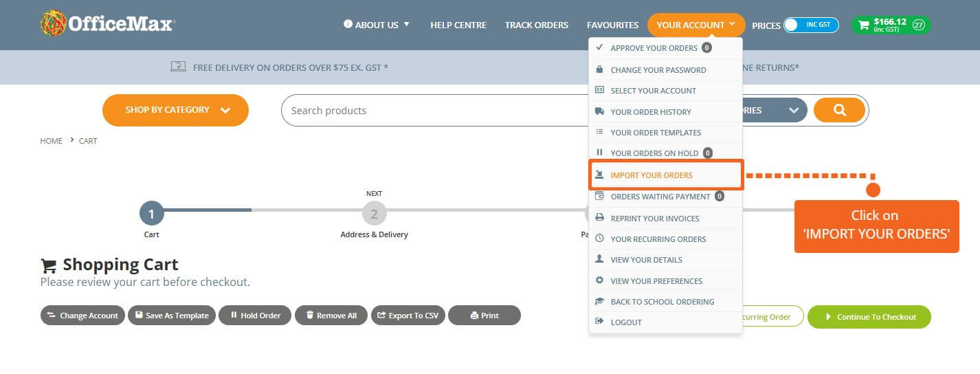Click the graduation cap icon for Back To School
The image size is (980, 374).
[599, 301]
